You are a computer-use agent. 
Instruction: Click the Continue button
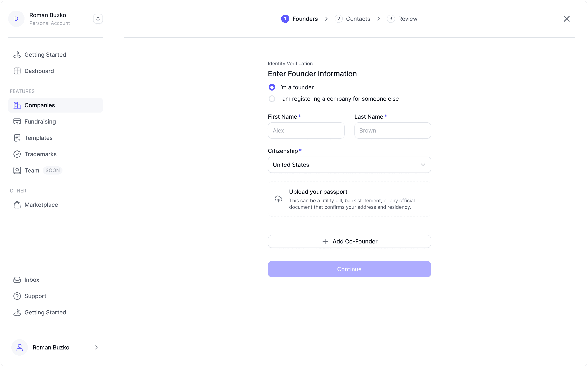349,269
